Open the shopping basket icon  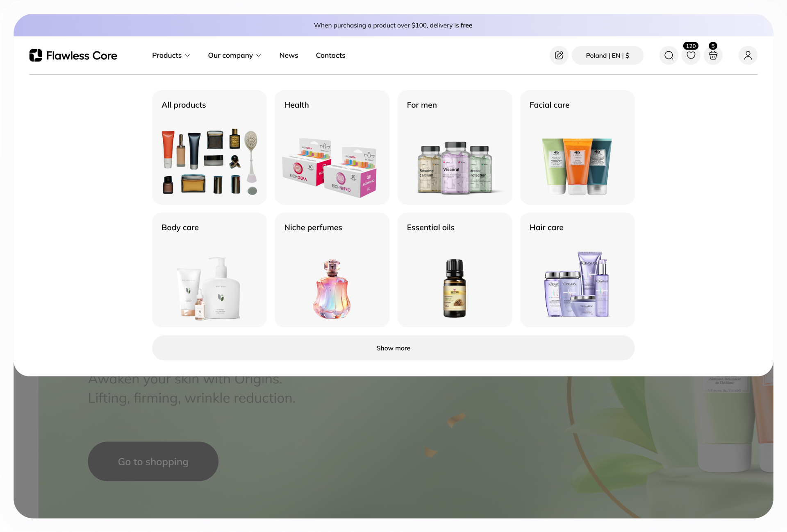click(x=713, y=56)
